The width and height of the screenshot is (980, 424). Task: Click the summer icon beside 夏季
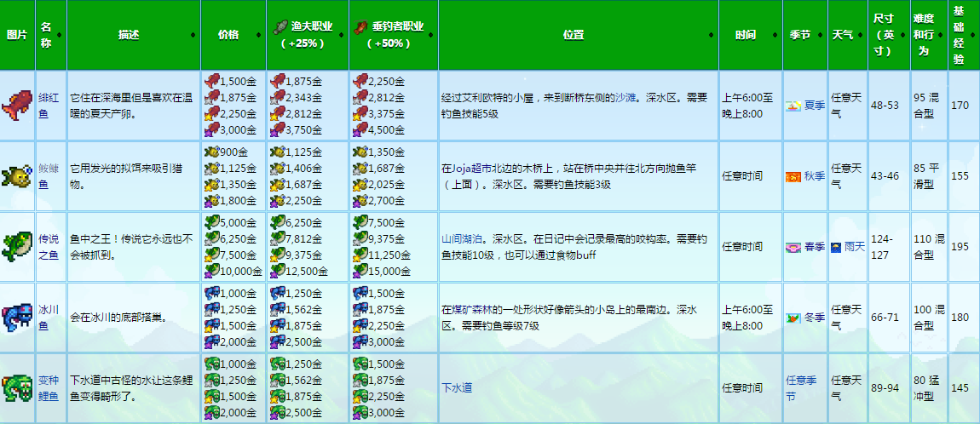[793, 106]
